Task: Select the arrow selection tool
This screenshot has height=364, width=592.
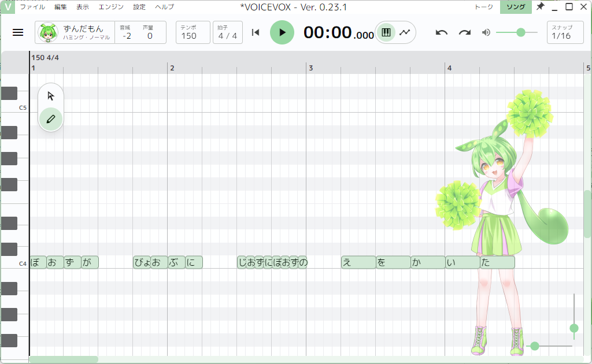Action: pyautogui.click(x=51, y=96)
